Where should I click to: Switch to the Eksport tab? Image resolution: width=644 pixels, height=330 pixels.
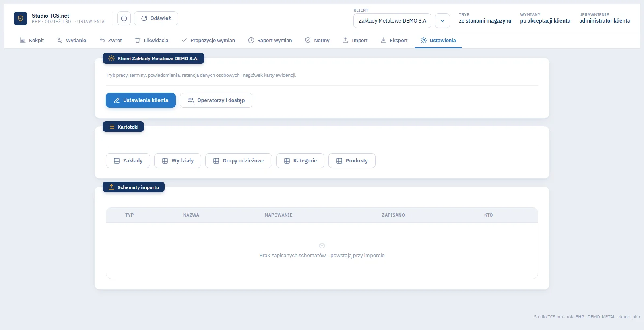point(394,41)
